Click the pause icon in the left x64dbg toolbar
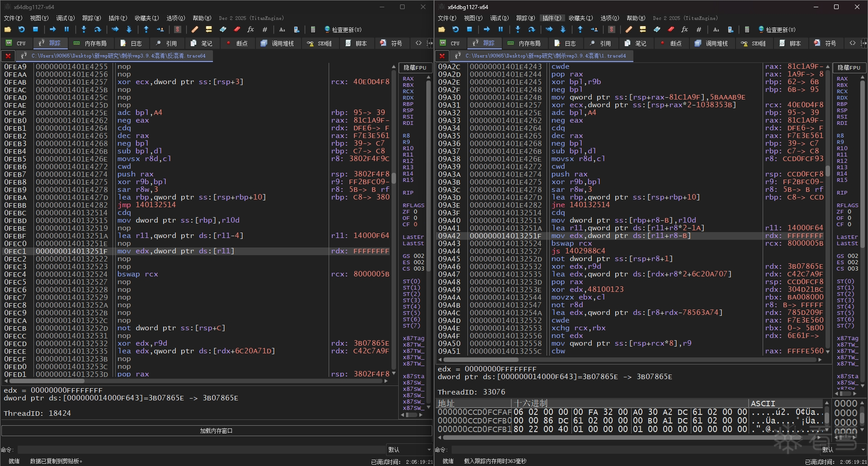 (x=66, y=29)
